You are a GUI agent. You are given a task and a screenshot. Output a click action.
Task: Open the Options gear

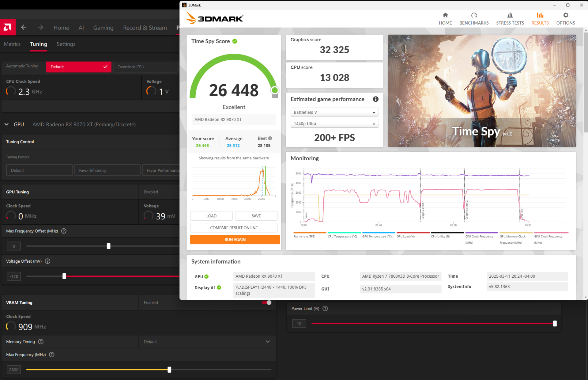coord(565,15)
